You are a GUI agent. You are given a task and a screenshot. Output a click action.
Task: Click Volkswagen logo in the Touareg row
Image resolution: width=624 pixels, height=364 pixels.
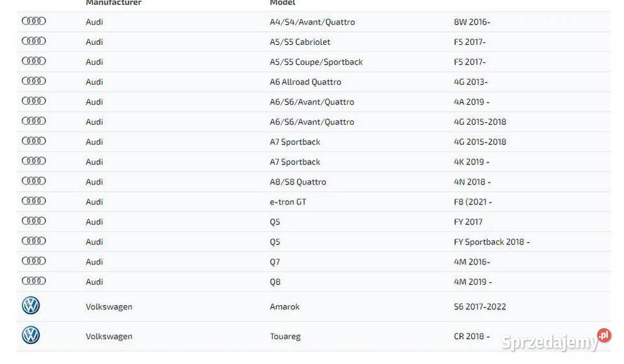(31, 335)
